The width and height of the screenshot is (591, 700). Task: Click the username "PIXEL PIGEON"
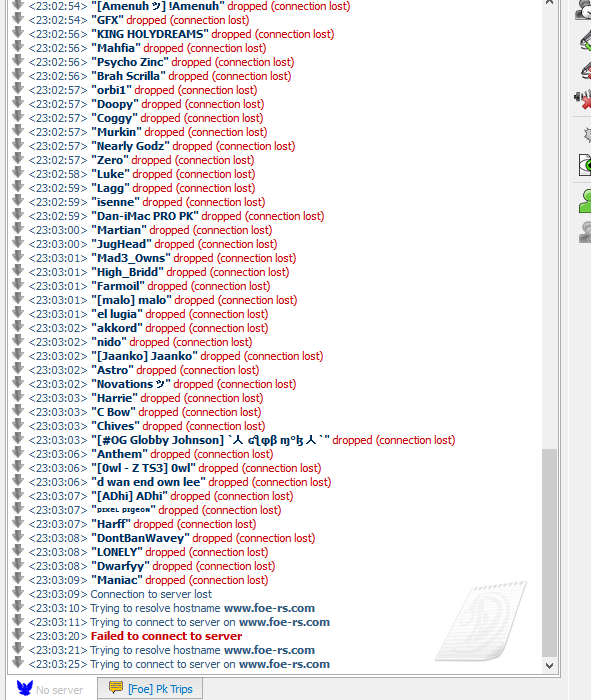coord(124,510)
